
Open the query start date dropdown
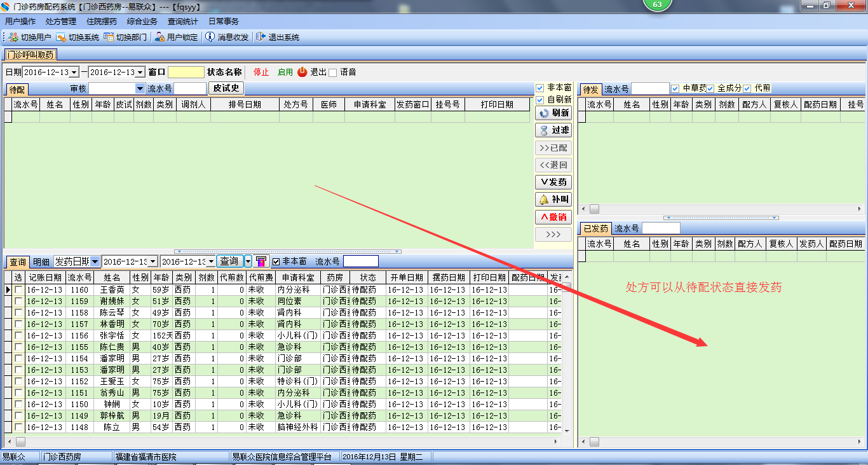(x=153, y=261)
